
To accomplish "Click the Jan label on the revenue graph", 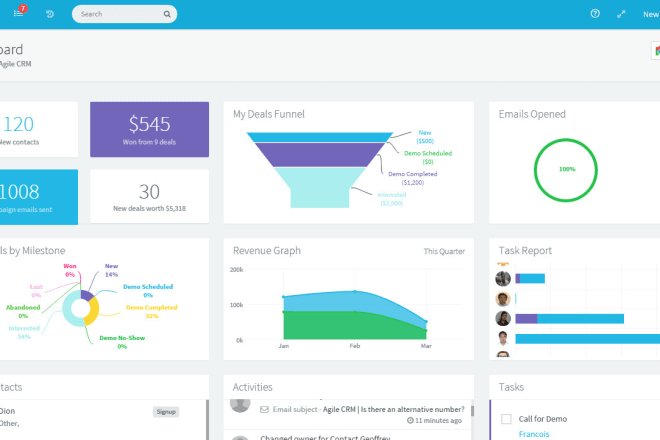I will pos(284,346).
